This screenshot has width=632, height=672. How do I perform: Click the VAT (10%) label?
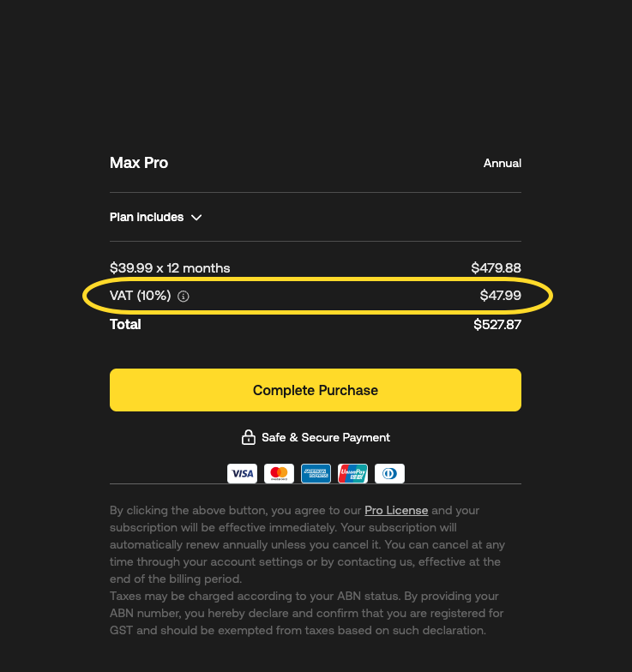tap(141, 296)
